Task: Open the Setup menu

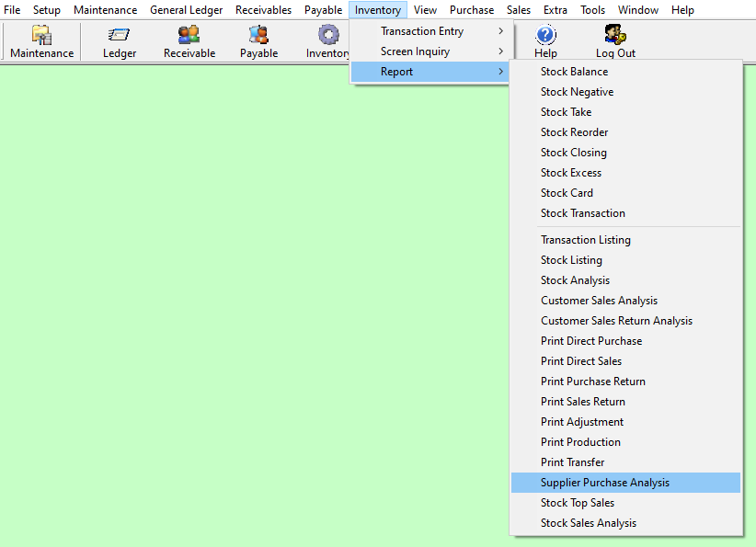Action: [x=47, y=9]
